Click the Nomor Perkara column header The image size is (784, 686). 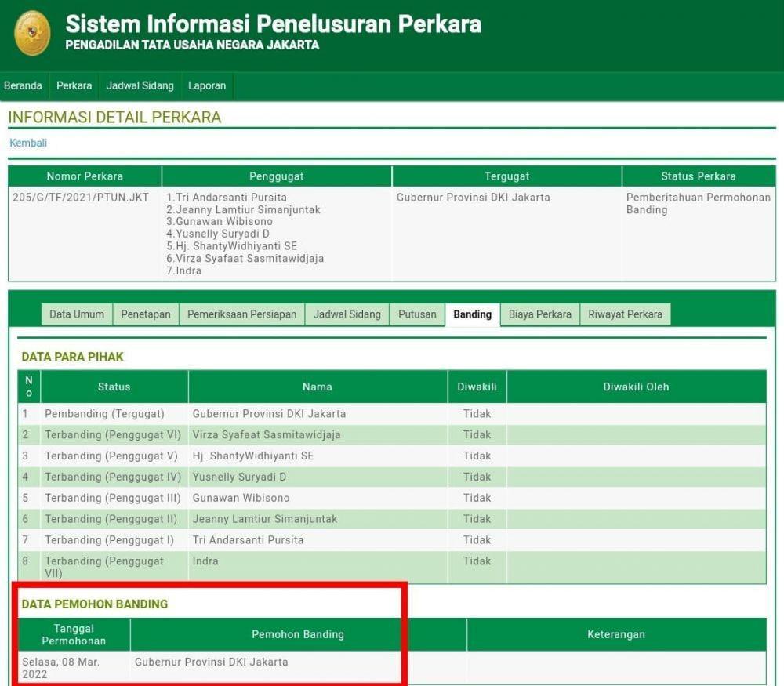(85, 176)
